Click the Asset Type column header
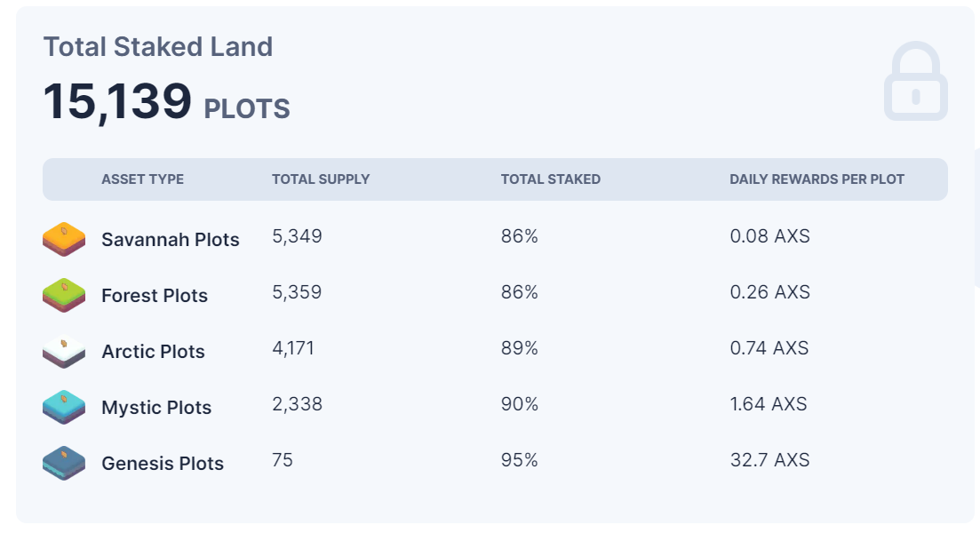This screenshot has height=533, width=980. pyautogui.click(x=142, y=179)
